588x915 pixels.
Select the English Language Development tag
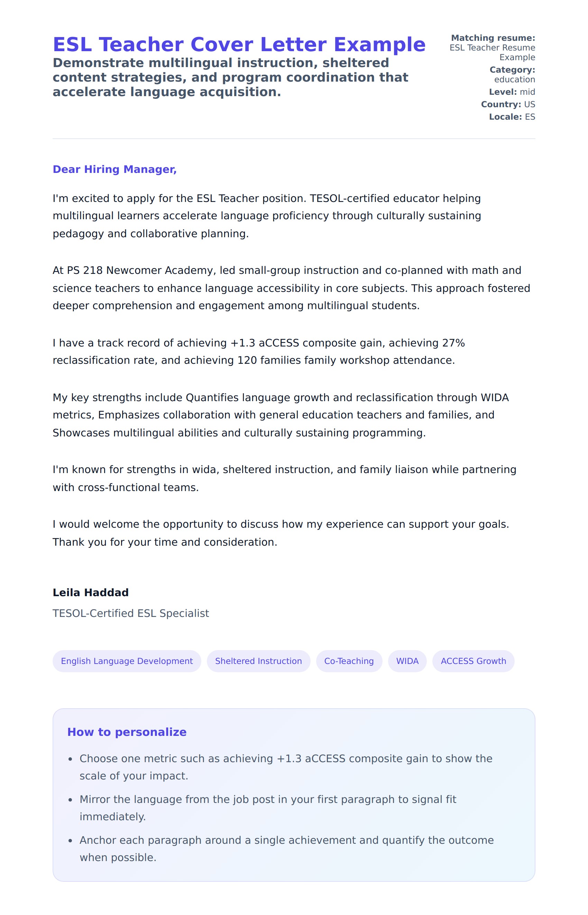127,661
